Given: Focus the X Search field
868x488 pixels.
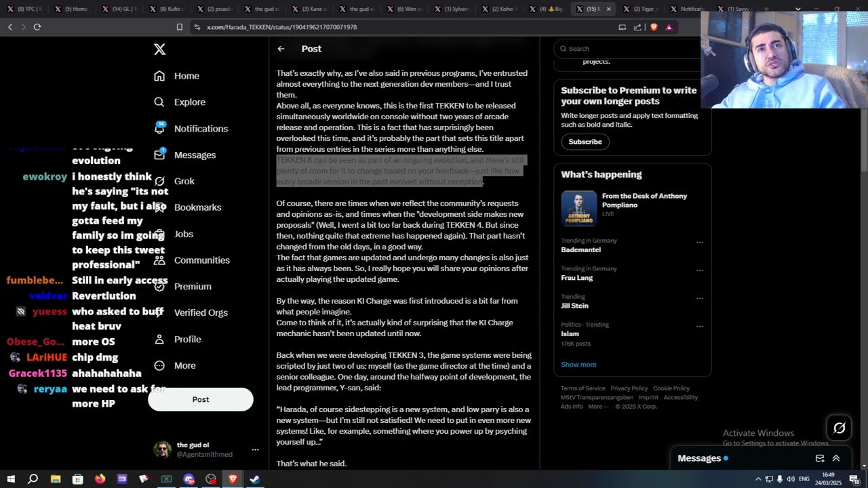Looking at the screenshot, I should [627, 49].
